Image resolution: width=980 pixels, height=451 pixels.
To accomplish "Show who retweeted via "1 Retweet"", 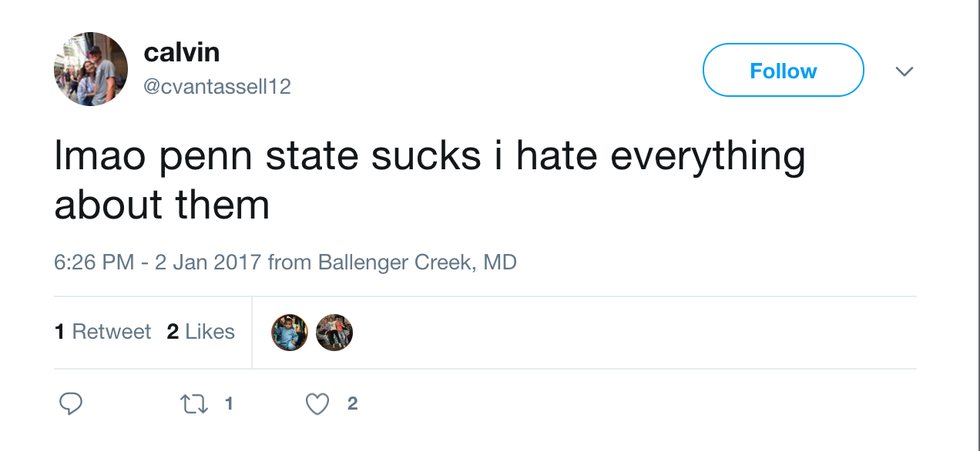I will tap(103, 332).
